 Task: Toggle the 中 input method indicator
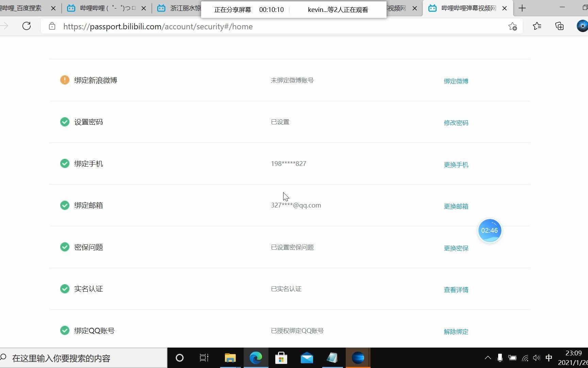[x=549, y=358]
